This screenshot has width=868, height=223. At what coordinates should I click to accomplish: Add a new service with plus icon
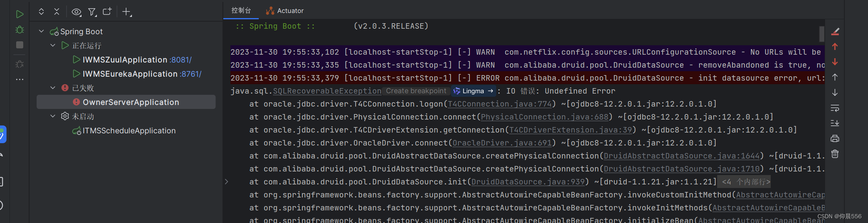point(126,12)
